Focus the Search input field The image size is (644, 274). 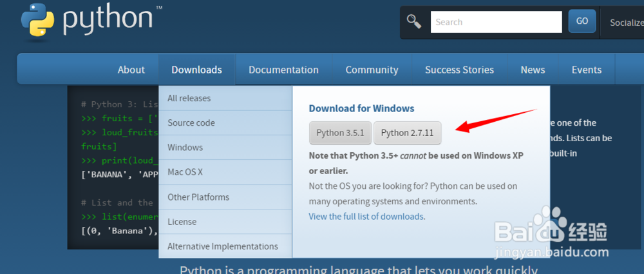(496, 22)
